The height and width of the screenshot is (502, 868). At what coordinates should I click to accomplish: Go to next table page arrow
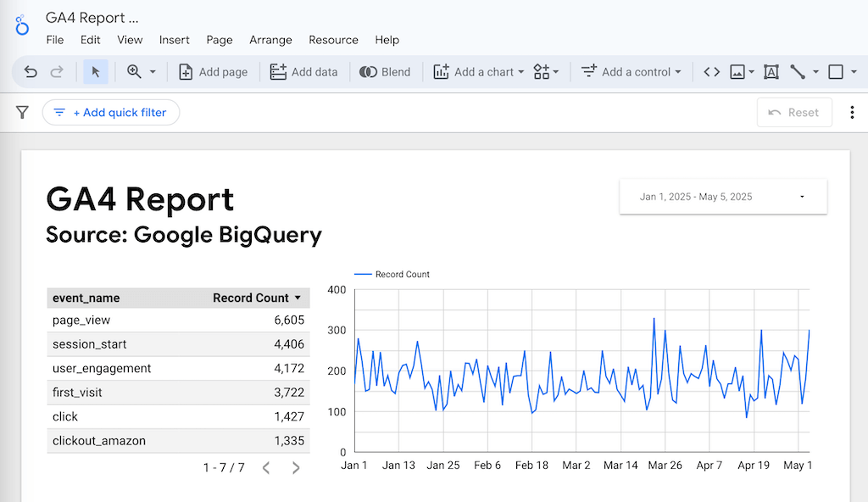point(296,468)
